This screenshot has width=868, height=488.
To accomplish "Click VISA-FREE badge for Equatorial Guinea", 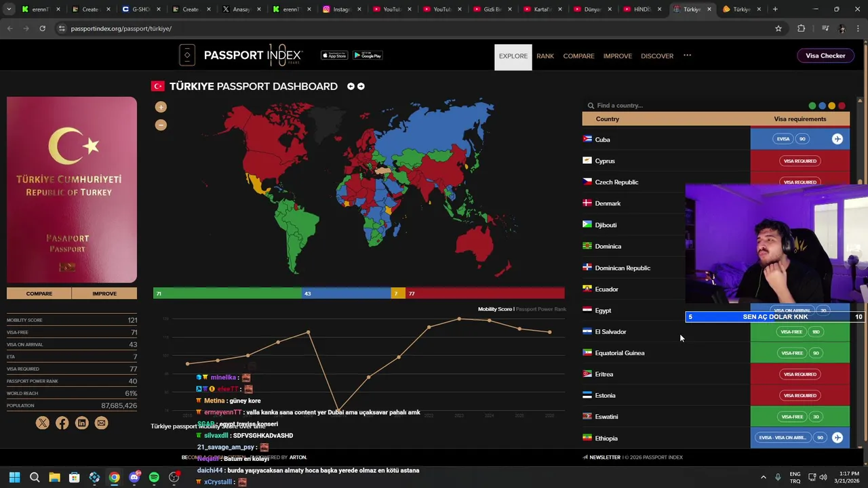I will 792,353.
